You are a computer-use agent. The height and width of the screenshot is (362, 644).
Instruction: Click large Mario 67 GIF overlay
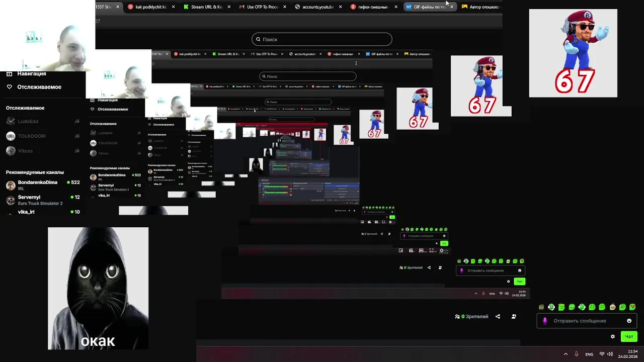tap(573, 53)
